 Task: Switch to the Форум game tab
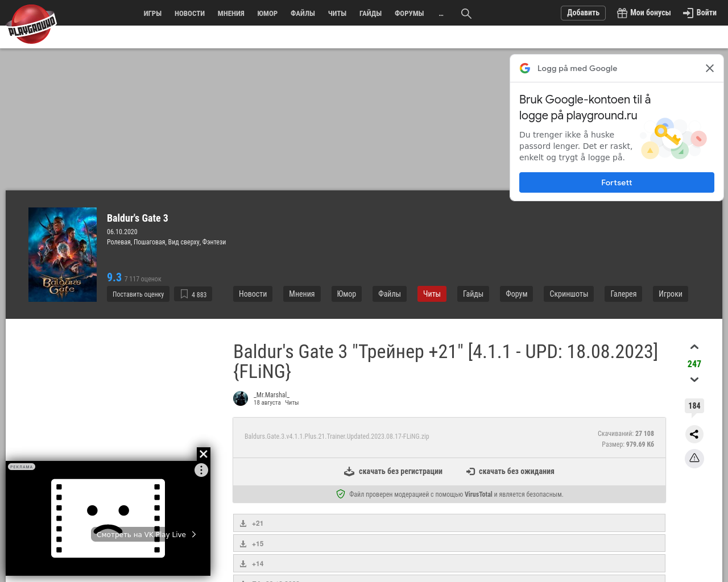tap(516, 294)
